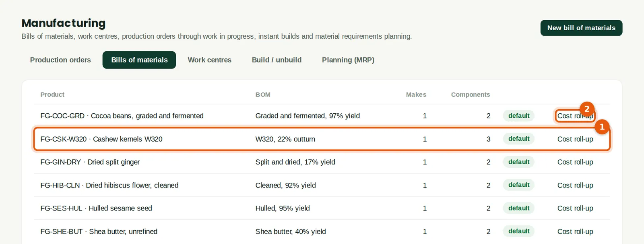This screenshot has width=644, height=244.
Task: Open the Work centres tab
Action: (x=209, y=60)
